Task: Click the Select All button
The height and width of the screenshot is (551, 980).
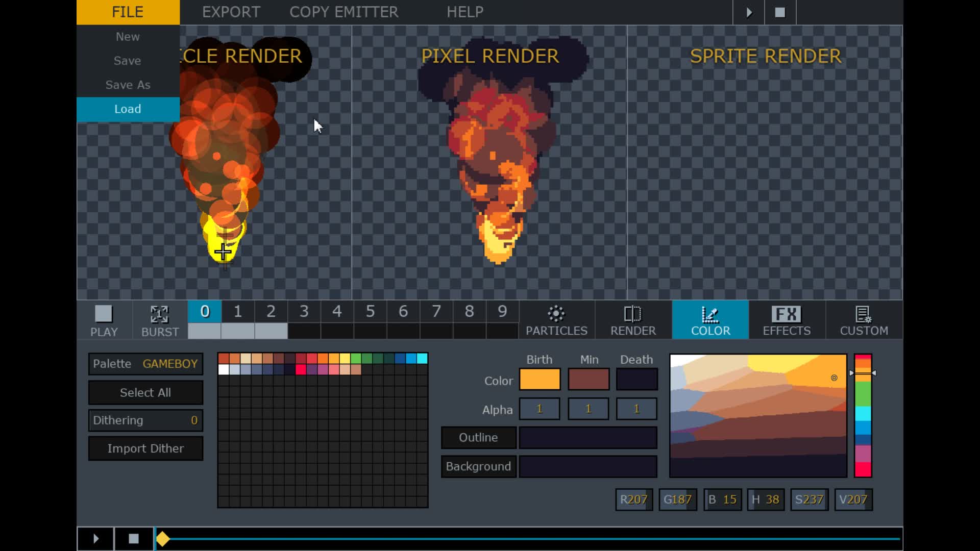Action: (145, 392)
